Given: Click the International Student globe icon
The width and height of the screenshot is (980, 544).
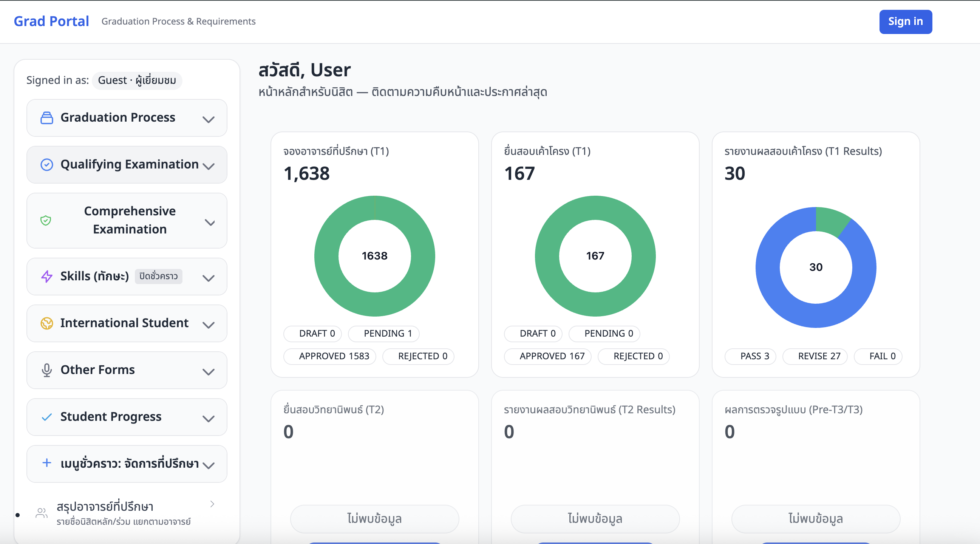Looking at the screenshot, I should (x=46, y=323).
